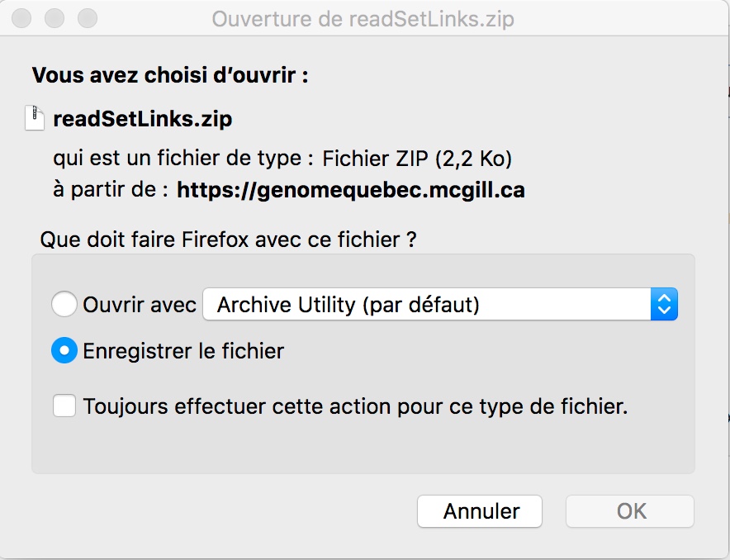Cancel the download with Annuler
Viewport: 730px width, 560px height.
pyautogui.click(x=480, y=511)
